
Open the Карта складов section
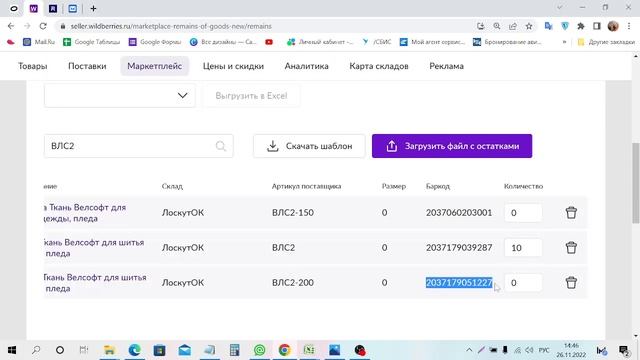click(379, 66)
